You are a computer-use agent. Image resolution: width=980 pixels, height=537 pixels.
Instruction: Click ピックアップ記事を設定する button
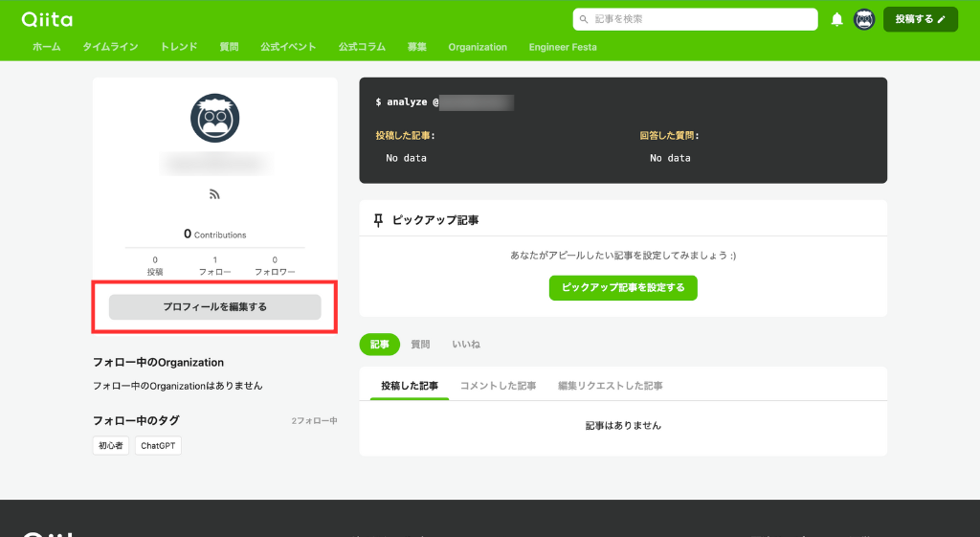[x=623, y=287]
